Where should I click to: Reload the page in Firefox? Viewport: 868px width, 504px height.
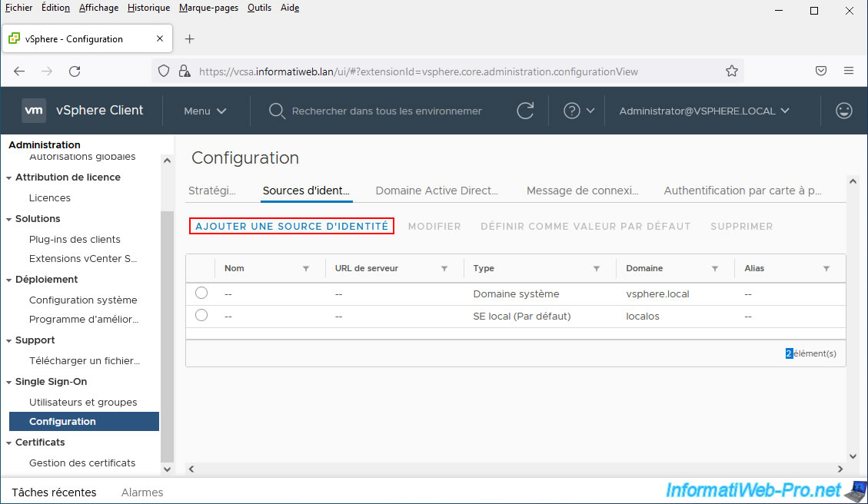tap(75, 71)
